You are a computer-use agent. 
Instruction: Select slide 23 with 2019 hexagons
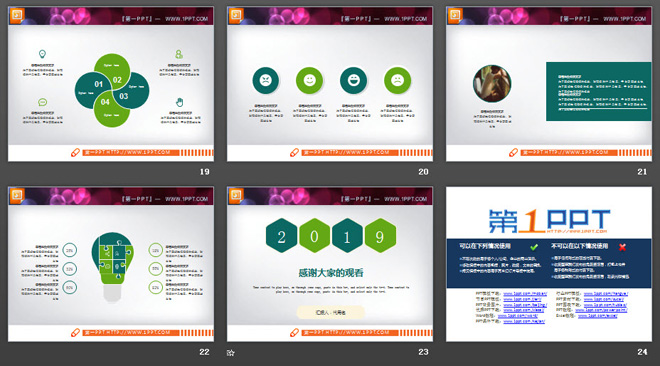pyautogui.click(x=330, y=264)
